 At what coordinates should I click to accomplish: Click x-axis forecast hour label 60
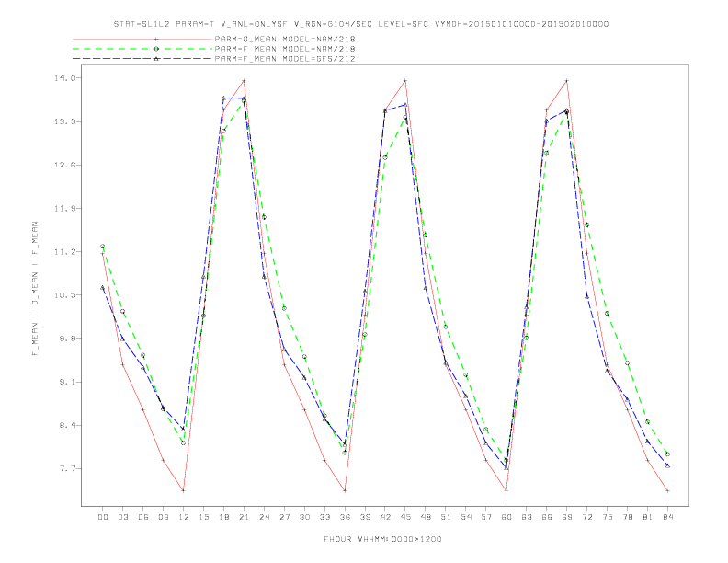506,517
